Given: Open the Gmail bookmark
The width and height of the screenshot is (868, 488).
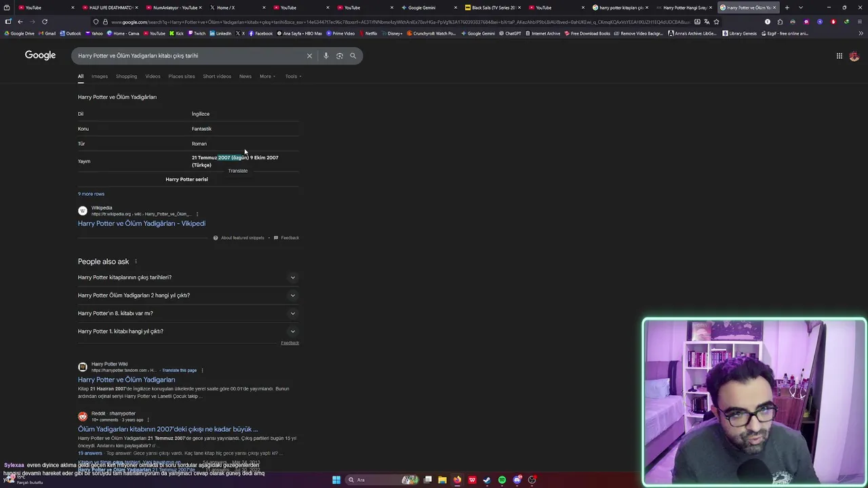Looking at the screenshot, I should pyautogui.click(x=47, y=33).
